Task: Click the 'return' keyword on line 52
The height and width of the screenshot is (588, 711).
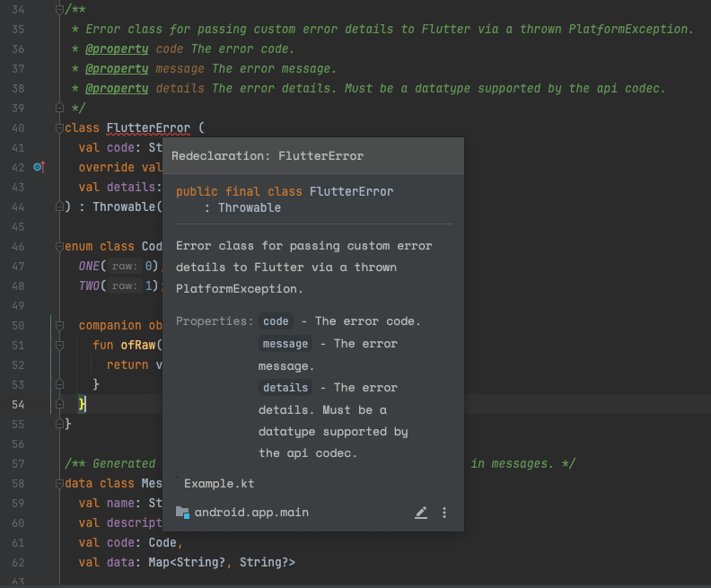Action: click(127, 365)
